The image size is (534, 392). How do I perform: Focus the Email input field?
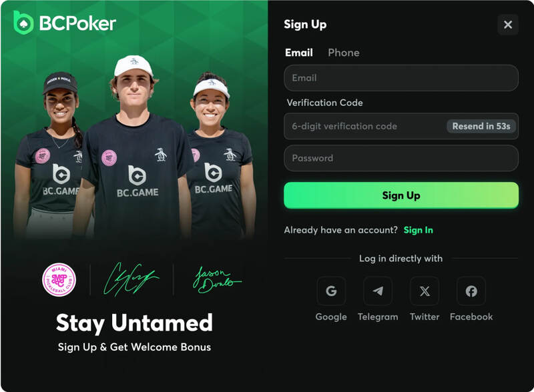pos(401,78)
